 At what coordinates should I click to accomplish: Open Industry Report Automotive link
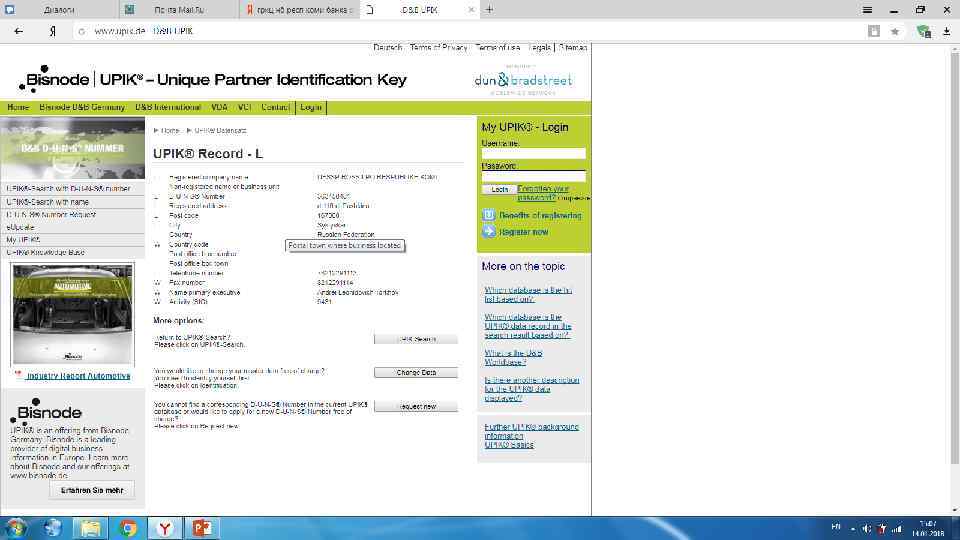coord(78,376)
